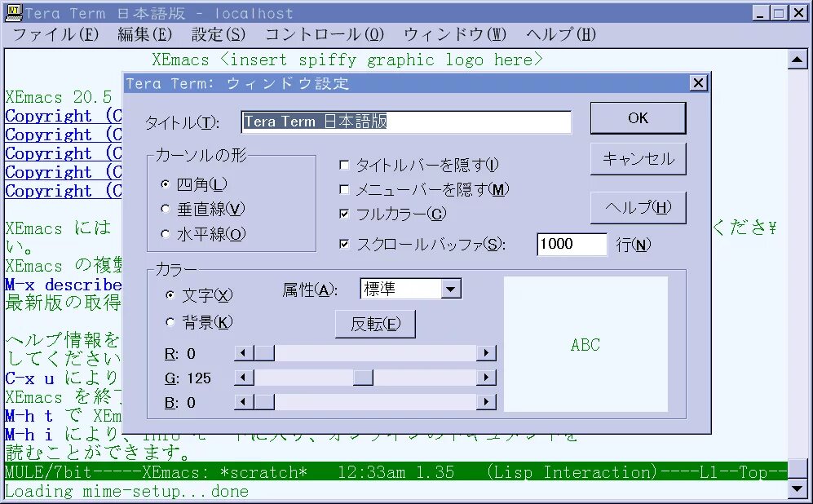Select the 水平線(O) cursor shape radio

203,234
